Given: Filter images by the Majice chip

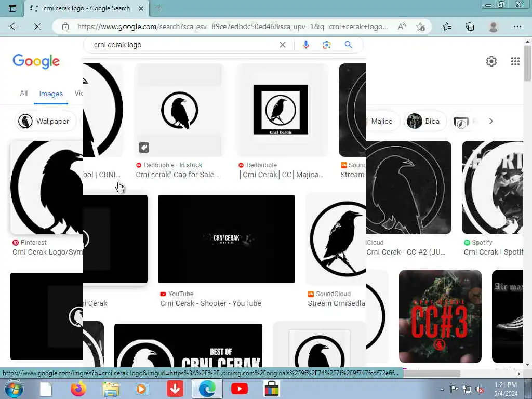Looking at the screenshot, I should 381,121.
